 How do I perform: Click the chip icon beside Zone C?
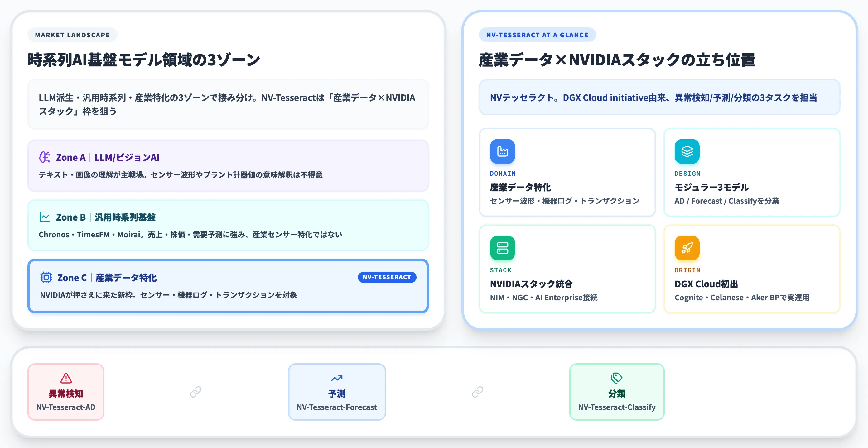(x=46, y=277)
